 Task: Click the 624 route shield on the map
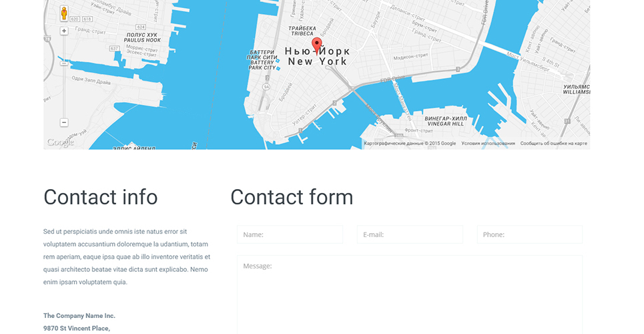click(x=141, y=27)
